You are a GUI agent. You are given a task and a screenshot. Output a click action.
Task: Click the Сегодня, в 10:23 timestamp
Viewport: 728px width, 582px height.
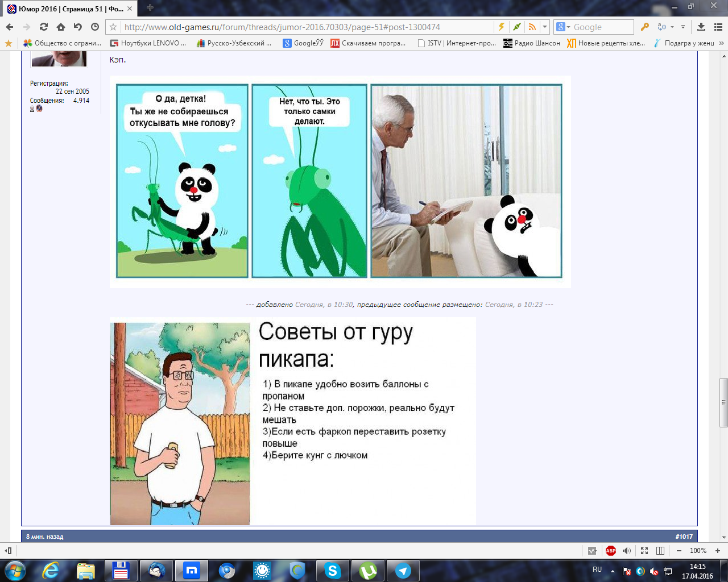click(x=514, y=305)
